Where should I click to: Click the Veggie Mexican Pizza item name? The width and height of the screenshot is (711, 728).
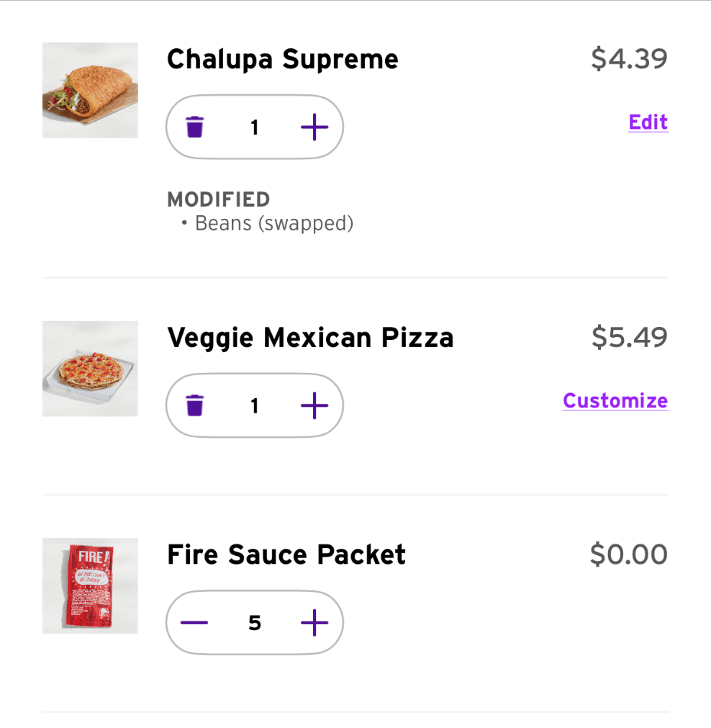click(310, 337)
